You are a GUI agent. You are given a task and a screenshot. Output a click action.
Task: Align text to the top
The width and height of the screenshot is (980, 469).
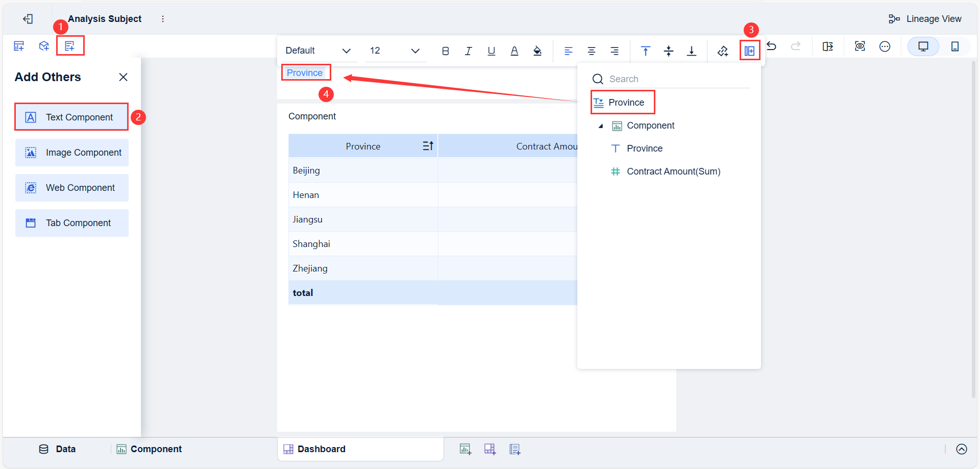point(646,51)
